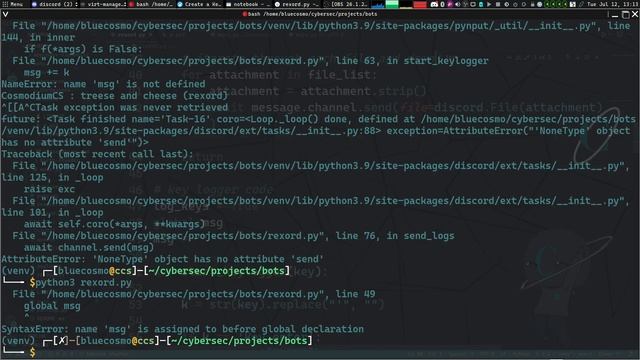Click the play triangle tray icon
The image size is (640, 360).
pos(489,4)
